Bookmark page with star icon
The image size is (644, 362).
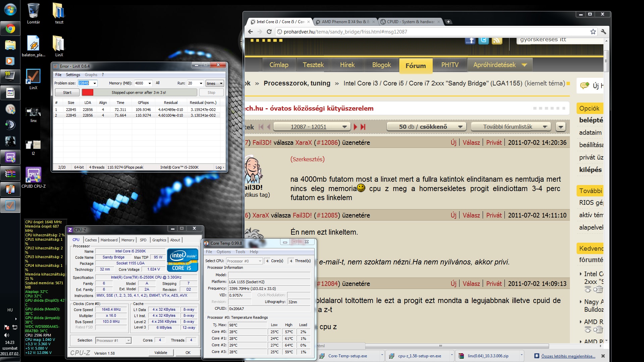click(593, 32)
